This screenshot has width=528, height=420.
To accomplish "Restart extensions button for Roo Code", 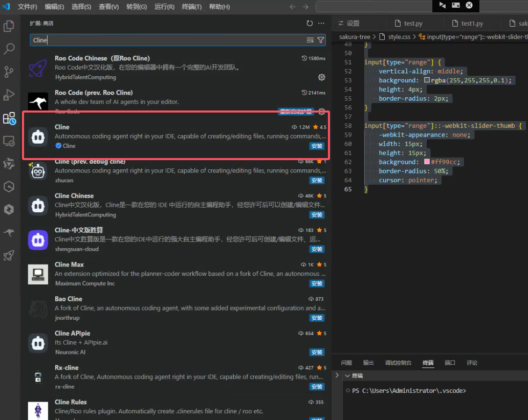I will point(296,112).
